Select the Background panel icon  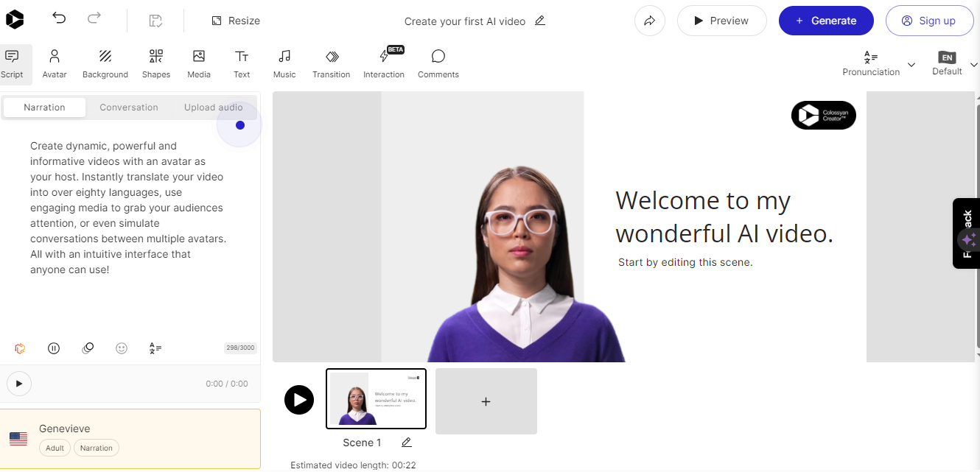click(105, 63)
